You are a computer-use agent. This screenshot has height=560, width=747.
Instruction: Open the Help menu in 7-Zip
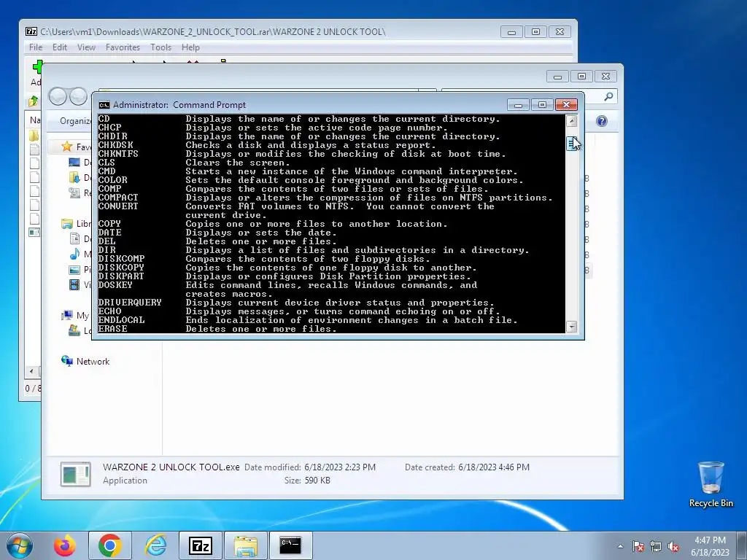click(190, 47)
